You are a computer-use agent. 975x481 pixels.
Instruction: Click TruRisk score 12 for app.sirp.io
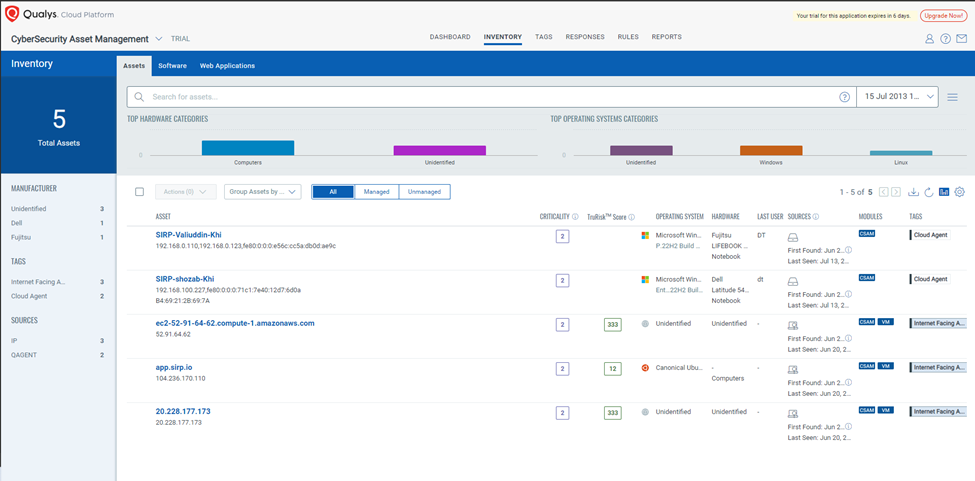[x=612, y=369]
